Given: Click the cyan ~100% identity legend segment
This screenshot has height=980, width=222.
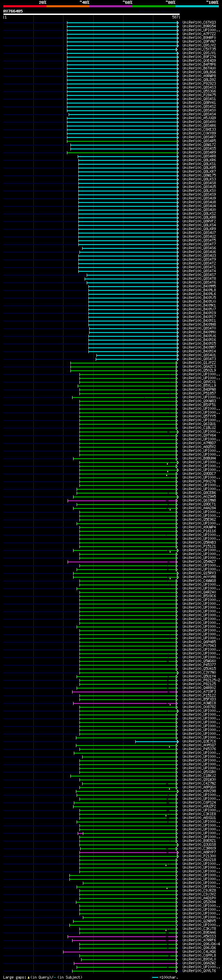Looking at the screenshot, I should (x=197, y=7).
